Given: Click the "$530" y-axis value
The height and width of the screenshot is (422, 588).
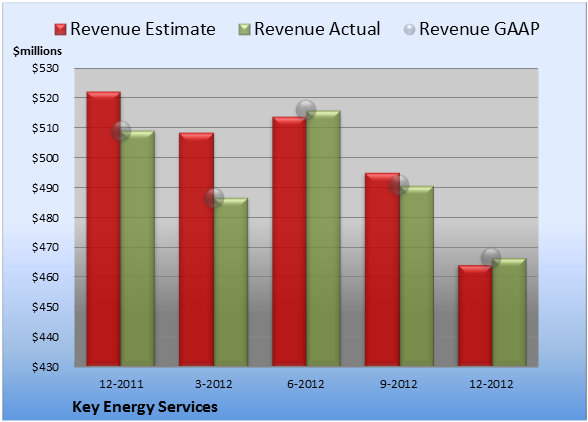Looking at the screenshot, I should tap(45, 68).
